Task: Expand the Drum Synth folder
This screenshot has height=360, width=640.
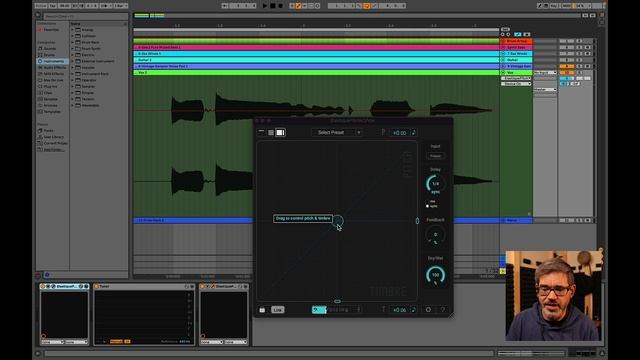Action: point(73,49)
